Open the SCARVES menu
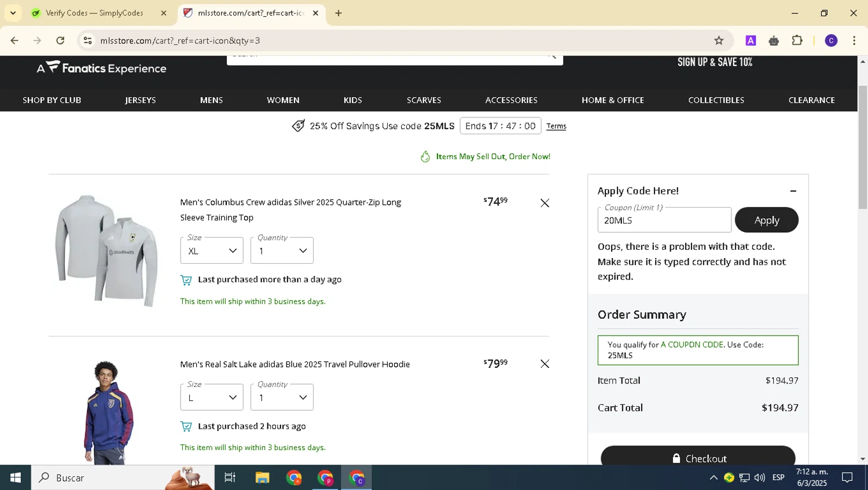This screenshot has width=868, height=490. (424, 100)
